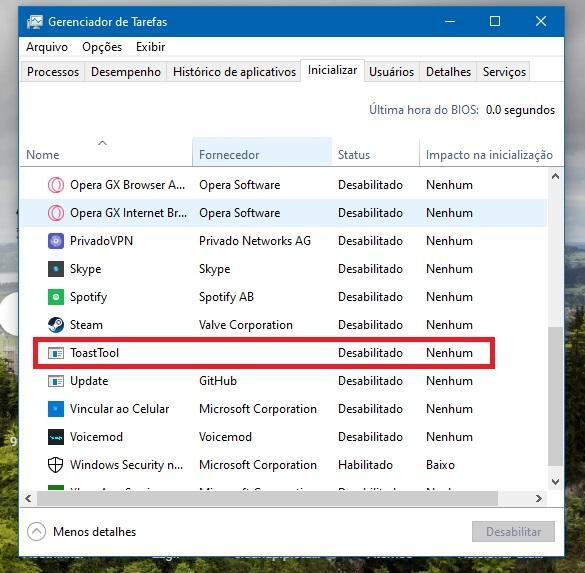Click Privado Networks AG vendor cell
Image resolution: width=585 pixels, height=573 pixels.
pos(255,241)
